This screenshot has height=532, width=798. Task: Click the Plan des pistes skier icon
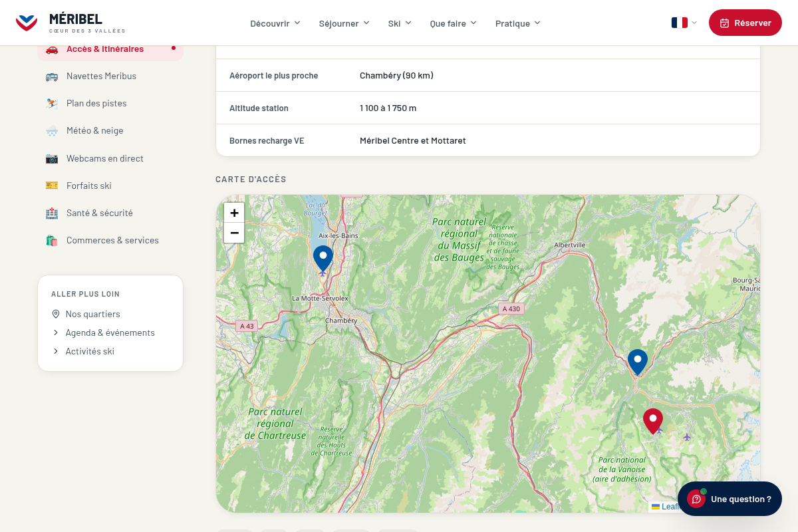pos(52,104)
